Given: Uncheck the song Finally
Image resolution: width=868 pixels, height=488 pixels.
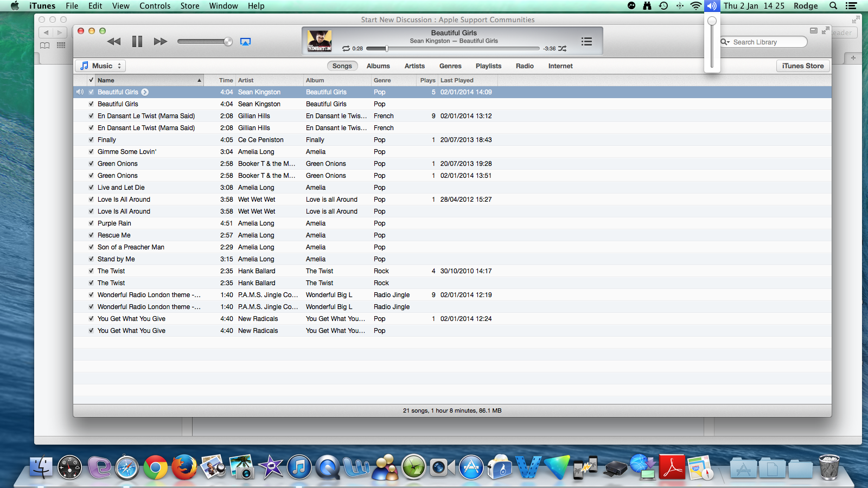Looking at the screenshot, I should point(91,140).
